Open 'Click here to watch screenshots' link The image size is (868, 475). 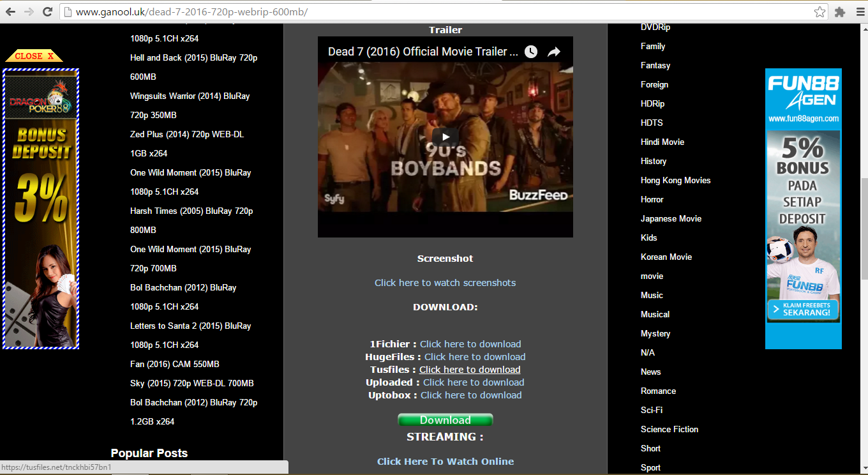[445, 283]
